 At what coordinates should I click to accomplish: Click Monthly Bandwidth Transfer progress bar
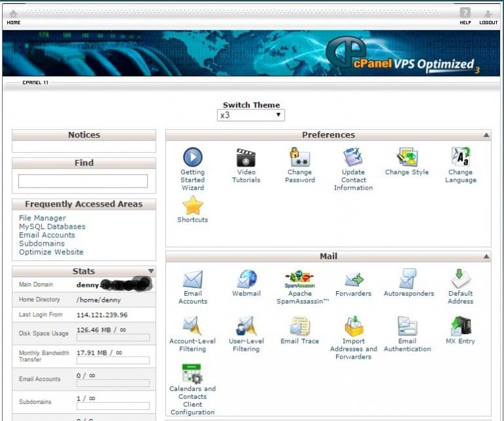113,360
